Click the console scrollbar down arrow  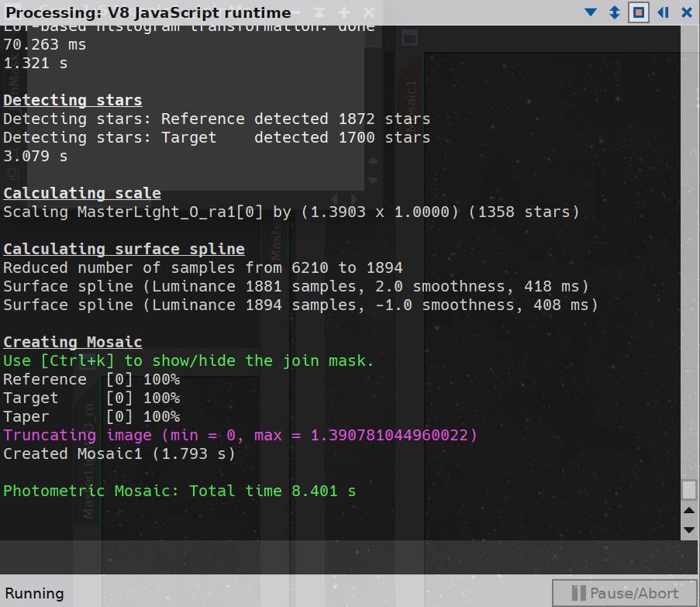pyautogui.click(x=689, y=529)
